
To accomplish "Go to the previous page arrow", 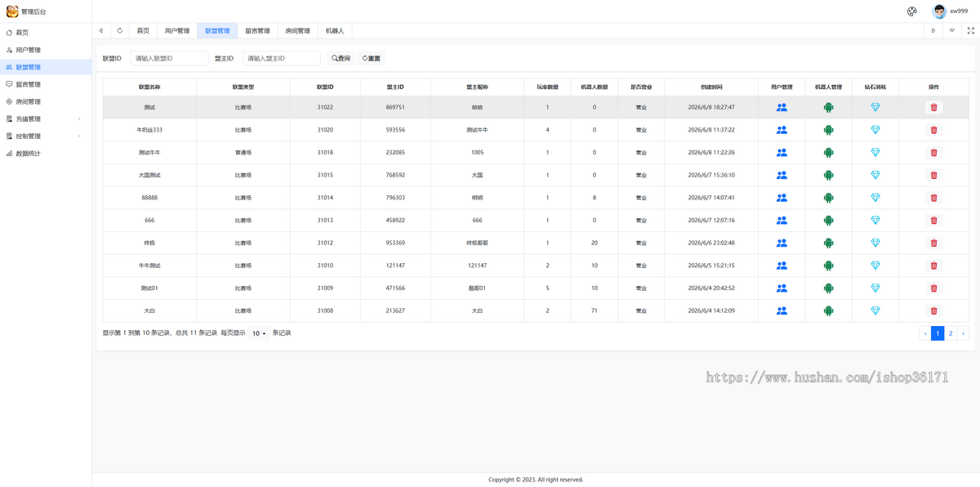I will (x=925, y=333).
